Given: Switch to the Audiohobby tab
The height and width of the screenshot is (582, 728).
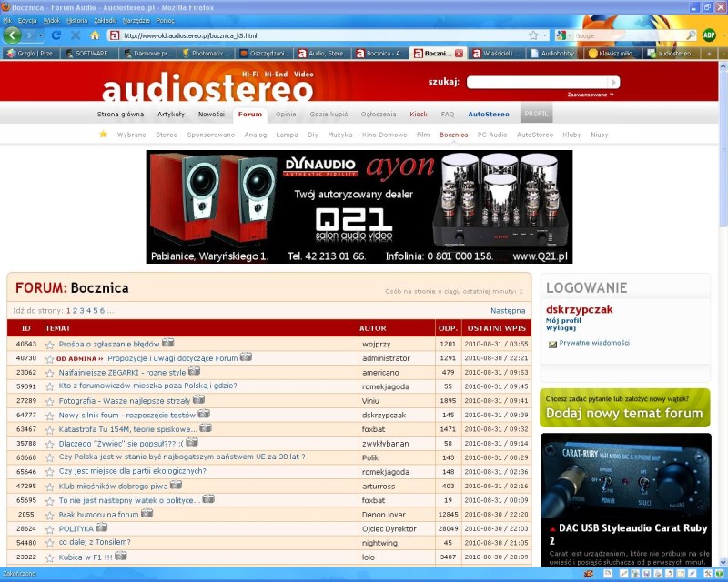Looking at the screenshot, I should point(555,54).
